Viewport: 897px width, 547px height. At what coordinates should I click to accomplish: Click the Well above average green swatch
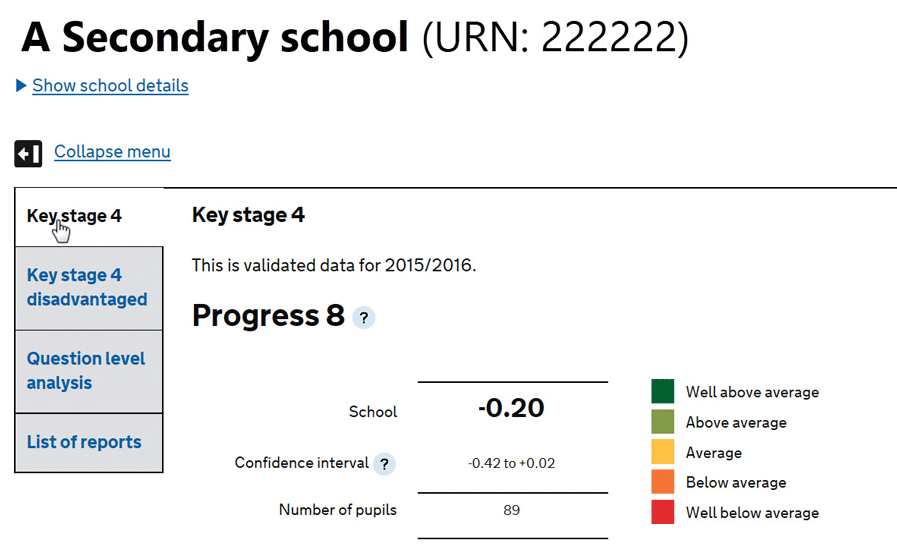(662, 391)
